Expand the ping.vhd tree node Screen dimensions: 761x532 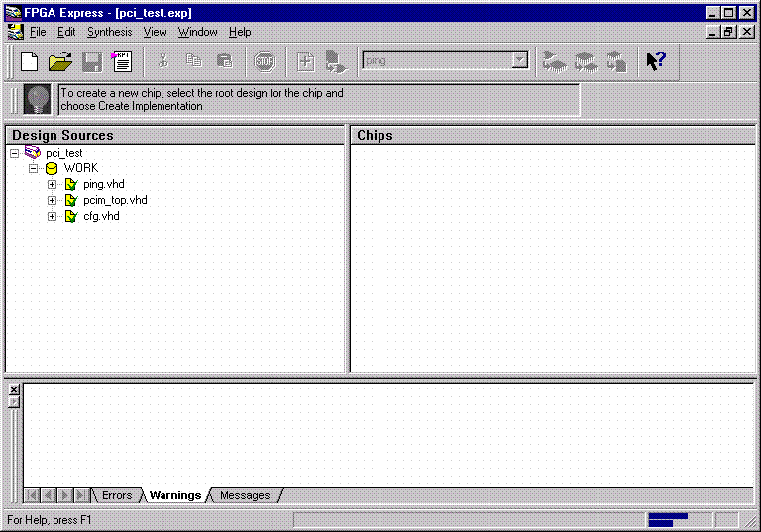[53, 184]
